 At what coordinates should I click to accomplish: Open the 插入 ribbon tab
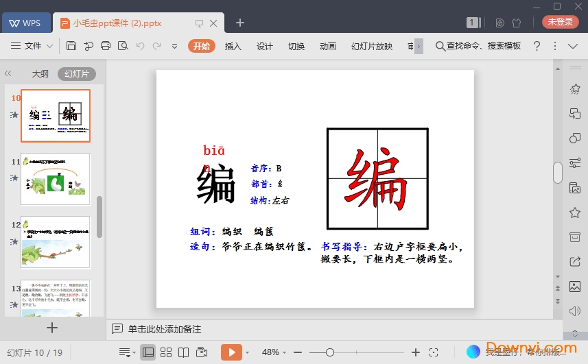tap(233, 46)
